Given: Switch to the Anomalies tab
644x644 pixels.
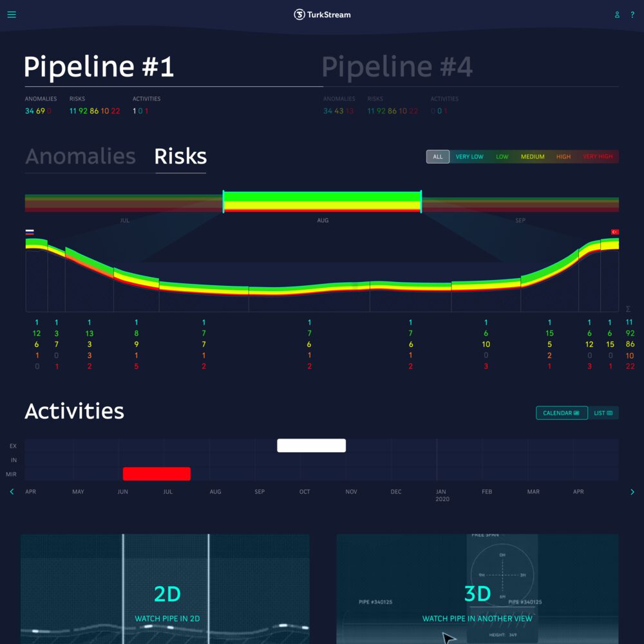Looking at the screenshot, I should [x=80, y=156].
